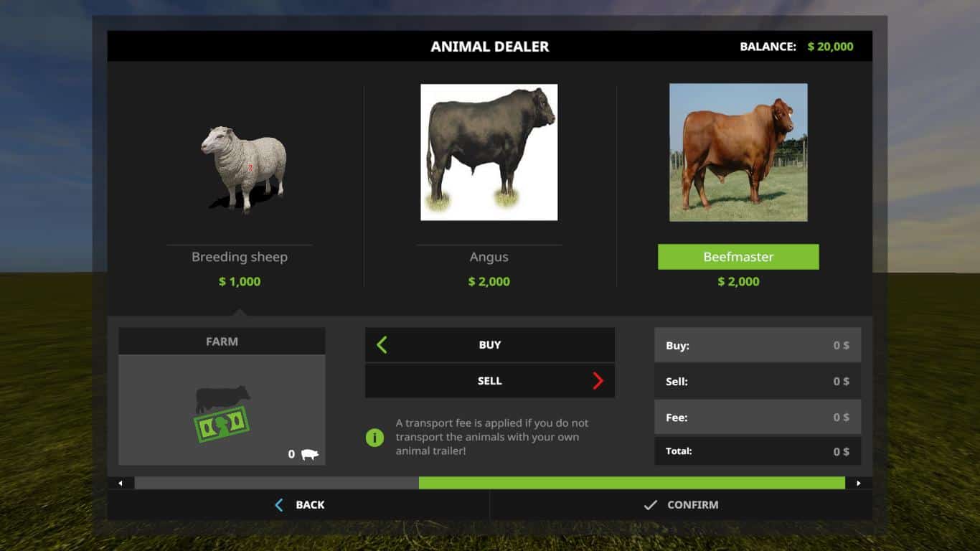Click the Confirm checkmark icon
Image resolution: width=980 pixels, height=551 pixels.
tap(650, 505)
